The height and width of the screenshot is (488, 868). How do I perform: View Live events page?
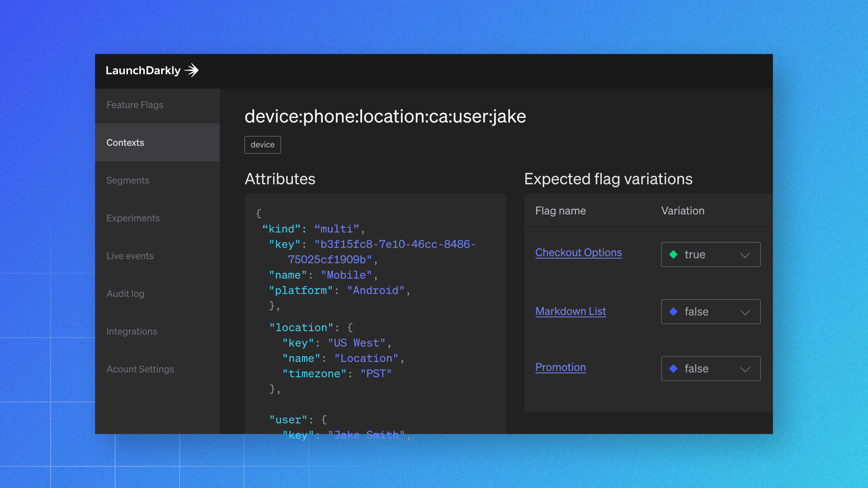(130, 256)
